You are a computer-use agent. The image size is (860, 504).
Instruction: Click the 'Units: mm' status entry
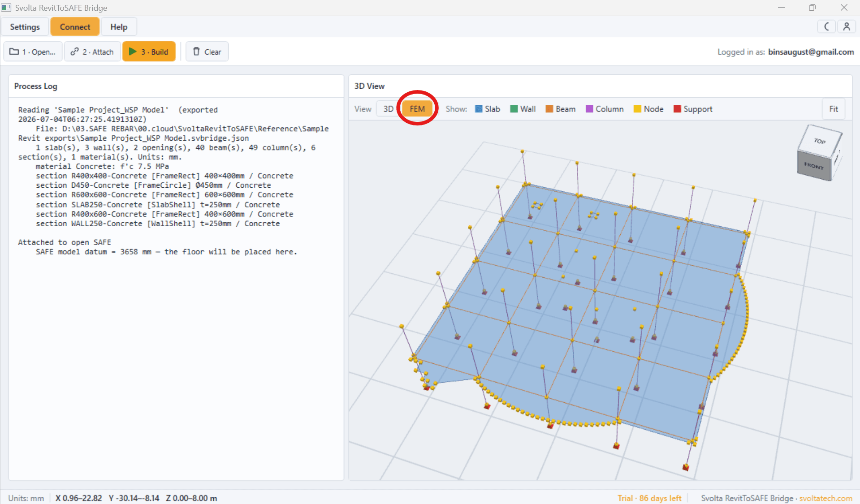pyautogui.click(x=26, y=498)
